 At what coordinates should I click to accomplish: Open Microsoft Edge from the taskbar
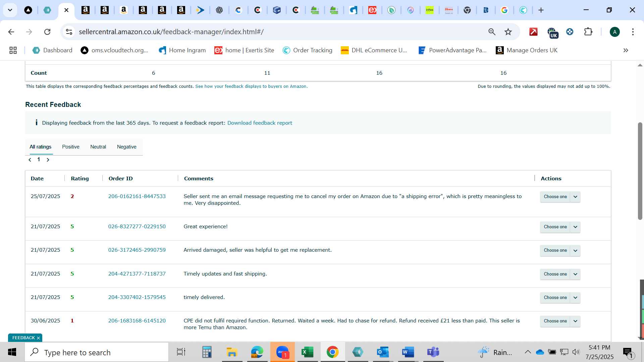(x=257, y=352)
